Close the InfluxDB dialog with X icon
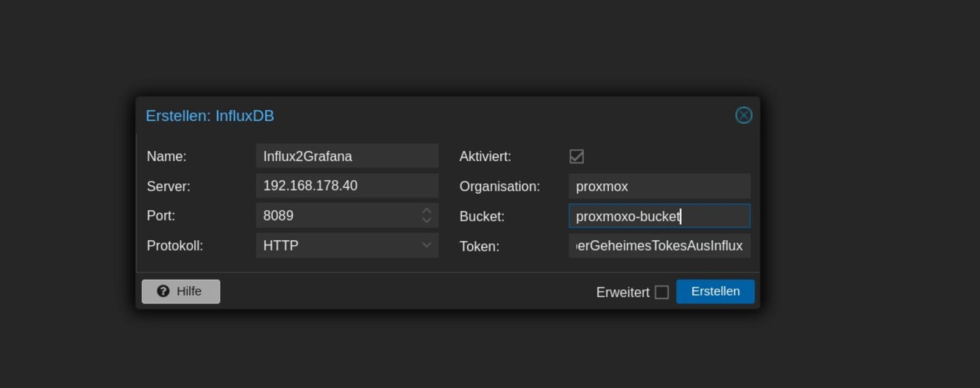Image resolution: width=980 pixels, height=388 pixels. click(743, 115)
